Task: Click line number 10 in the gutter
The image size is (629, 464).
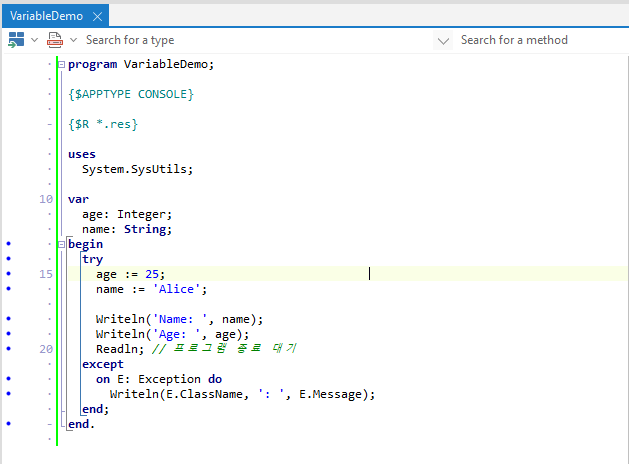Action: click(x=46, y=199)
